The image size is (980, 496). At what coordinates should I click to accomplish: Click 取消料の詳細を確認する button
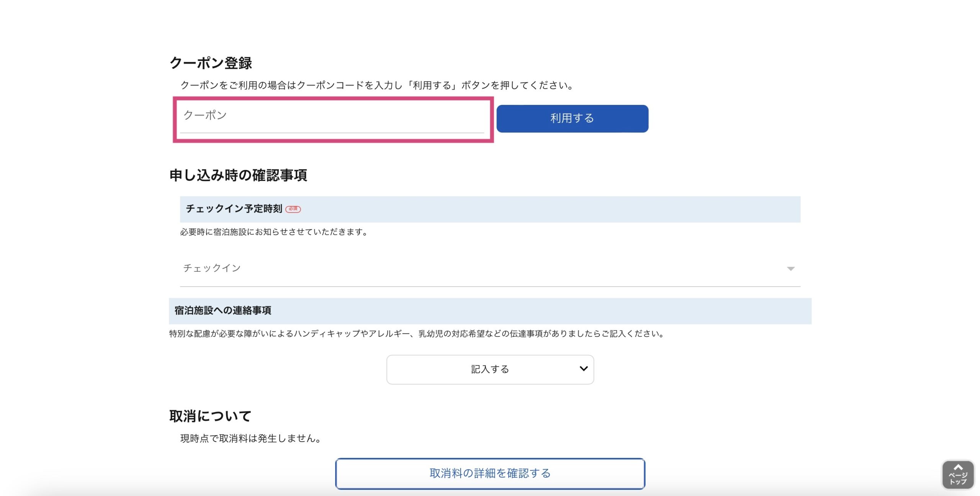[x=490, y=473]
